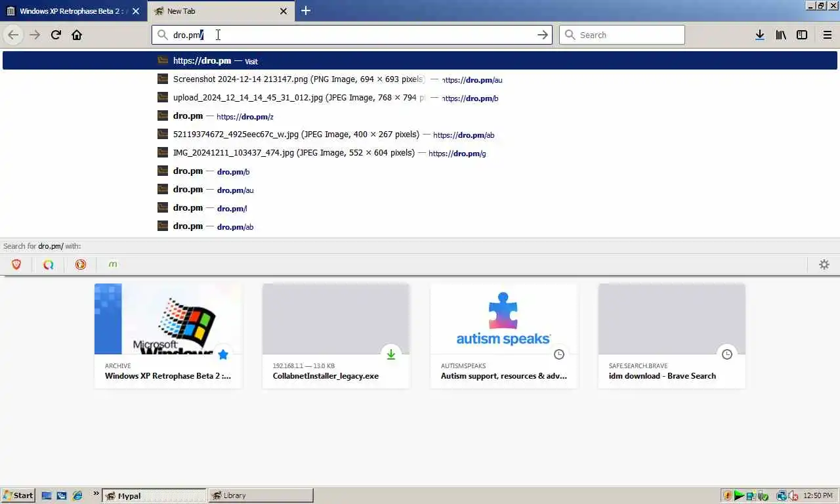Click Show Desktop quick launch icon
This screenshot has height=504, width=840.
[x=47, y=495]
